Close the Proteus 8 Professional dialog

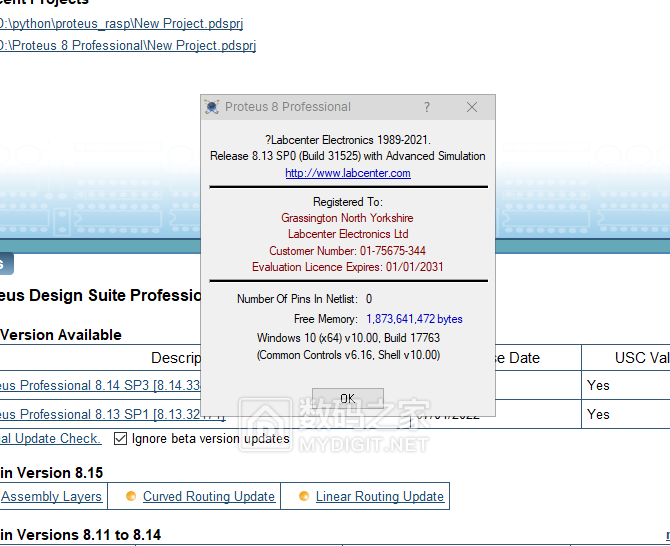[472, 107]
